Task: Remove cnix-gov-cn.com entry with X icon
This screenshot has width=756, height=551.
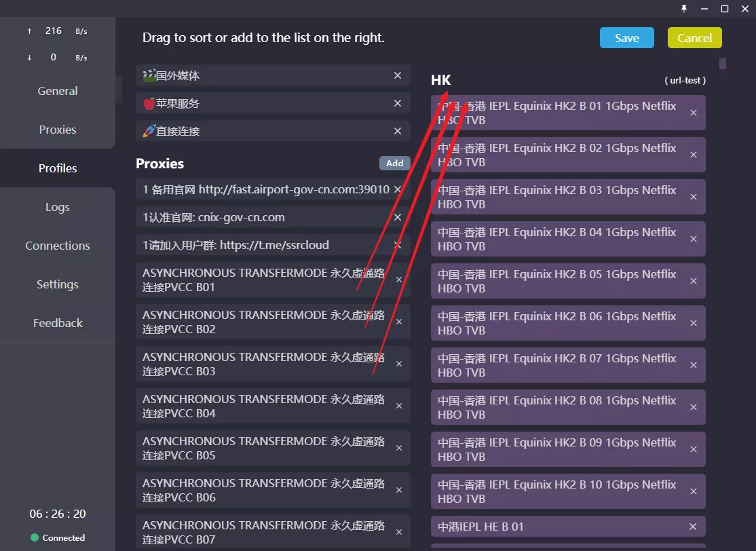Action: point(398,217)
